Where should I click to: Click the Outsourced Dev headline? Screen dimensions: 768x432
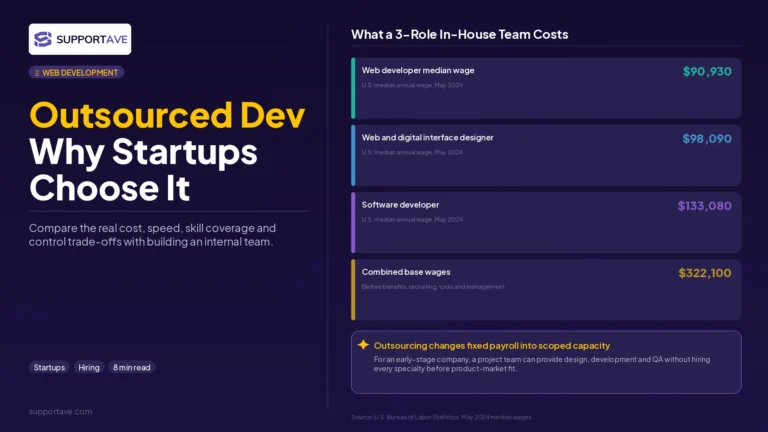(x=167, y=115)
